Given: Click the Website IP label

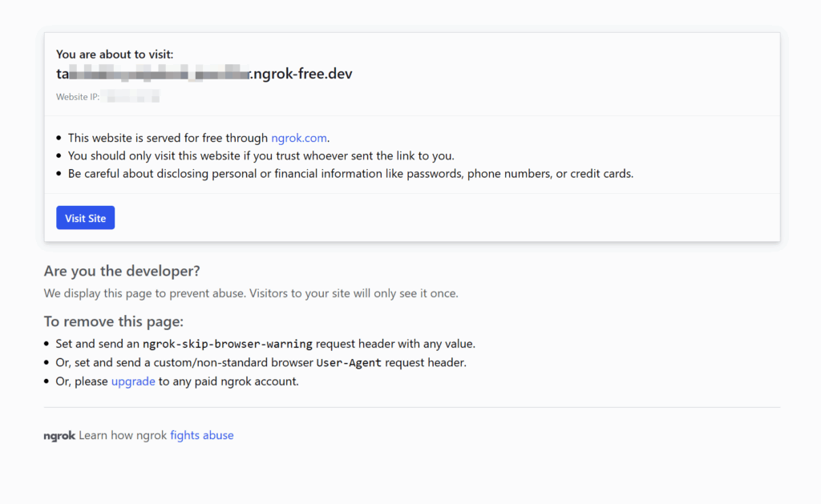Looking at the screenshot, I should (78, 97).
